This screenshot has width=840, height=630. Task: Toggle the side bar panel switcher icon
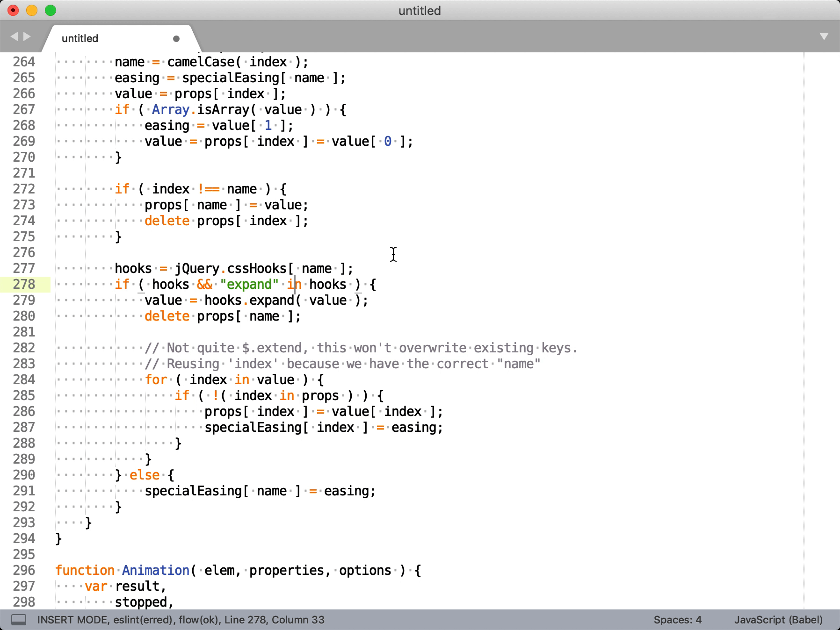pos(19,620)
